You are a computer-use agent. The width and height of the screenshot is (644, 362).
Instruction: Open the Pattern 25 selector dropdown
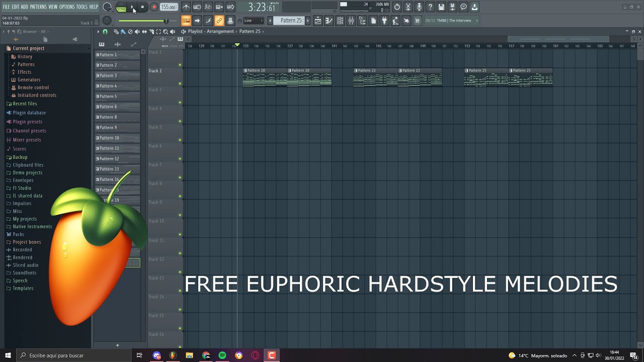[x=289, y=21]
